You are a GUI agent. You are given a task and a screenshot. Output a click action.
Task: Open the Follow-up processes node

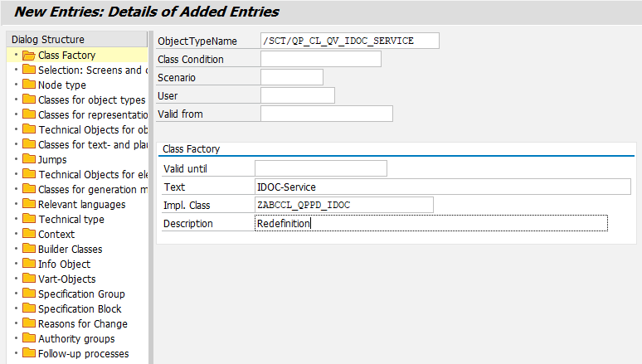[83, 354]
